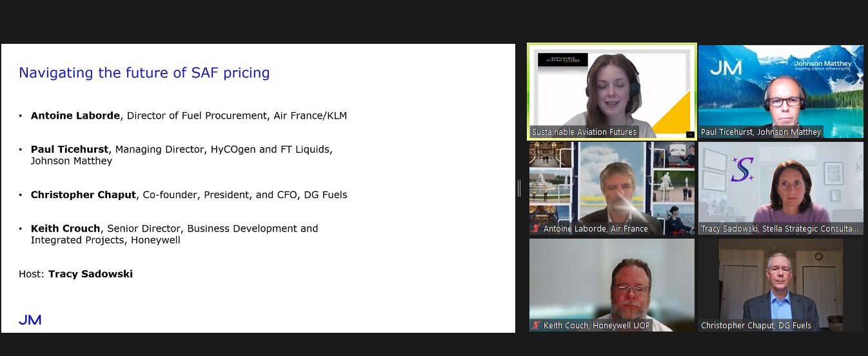Click 'Host: Tracy Sadowski' text on the slide
The image size is (868, 356).
pyautogui.click(x=75, y=274)
